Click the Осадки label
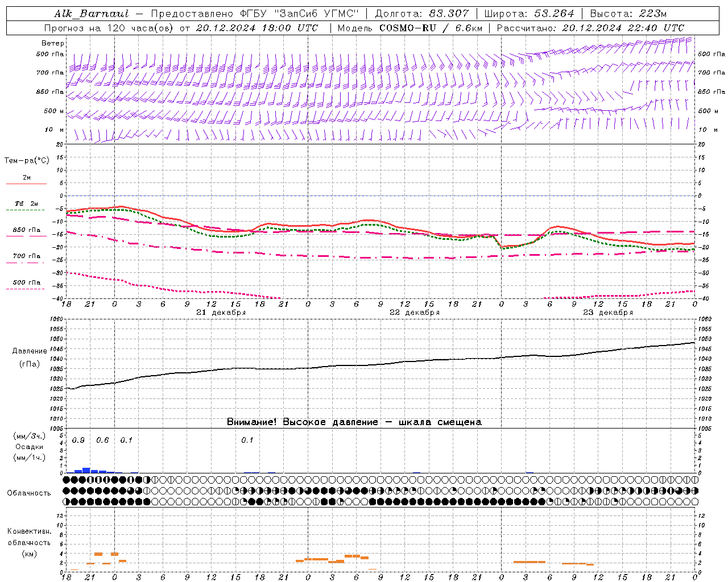This screenshot has width=728, height=582. (x=29, y=447)
